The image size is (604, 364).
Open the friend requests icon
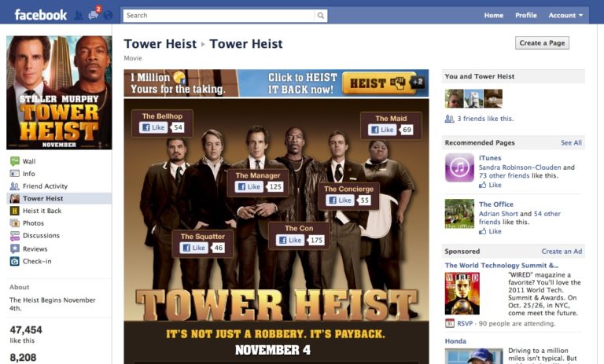[x=78, y=16]
